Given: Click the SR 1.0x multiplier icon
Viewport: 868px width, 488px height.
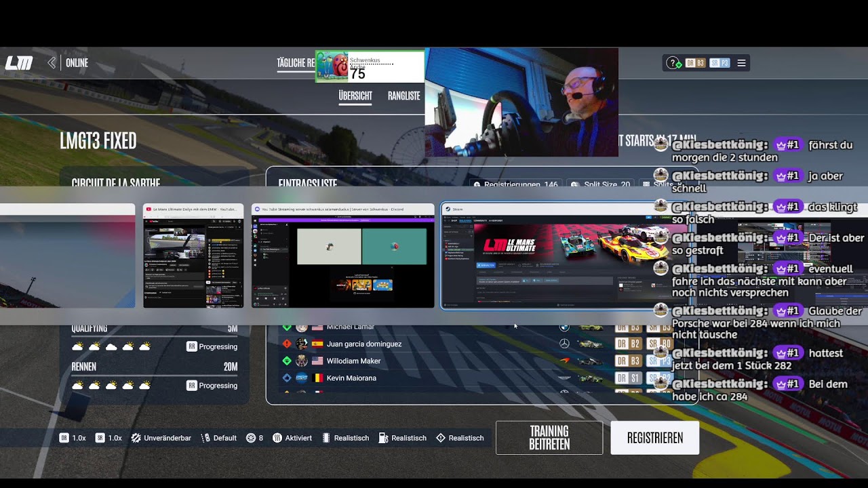Looking at the screenshot, I should pos(100,438).
